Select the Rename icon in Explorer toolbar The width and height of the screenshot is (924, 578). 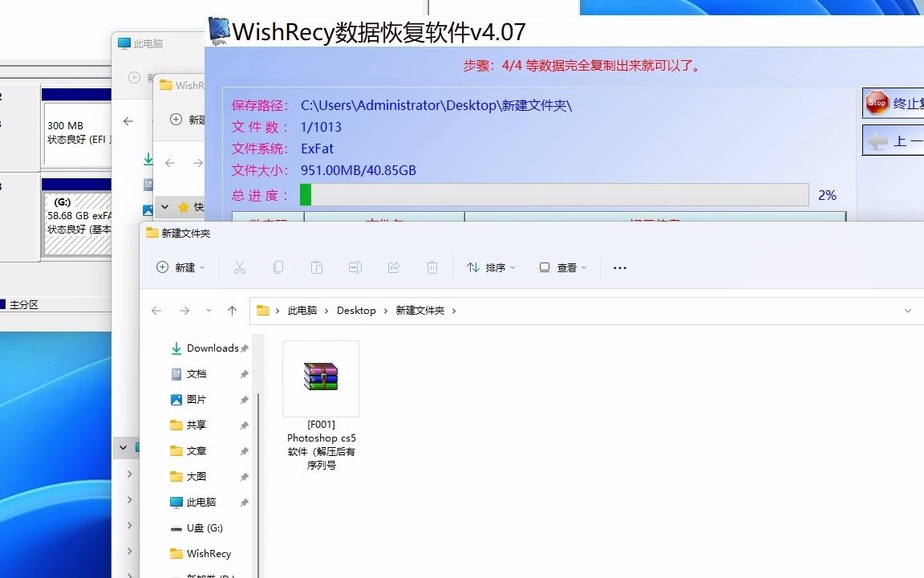tap(355, 267)
